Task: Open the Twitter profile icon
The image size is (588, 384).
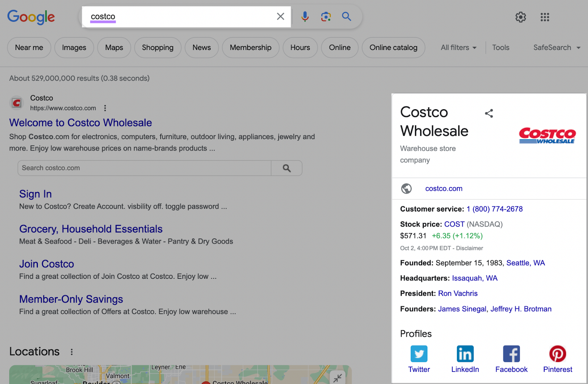Action: pos(419,354)
